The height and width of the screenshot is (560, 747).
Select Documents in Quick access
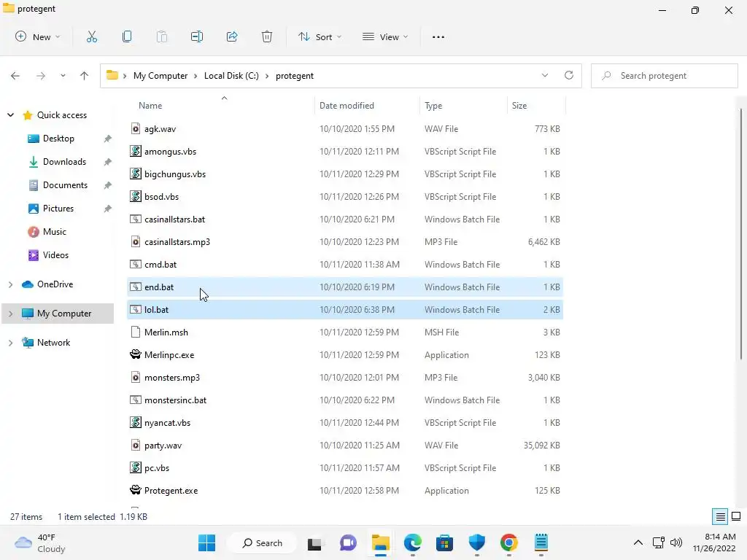[x=65, y=185]
